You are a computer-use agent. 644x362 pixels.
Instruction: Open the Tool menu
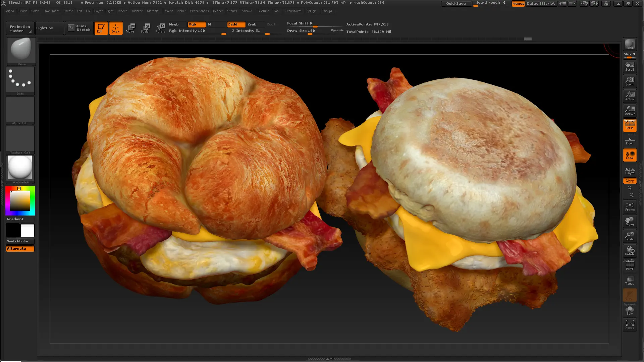coord(276,11)
